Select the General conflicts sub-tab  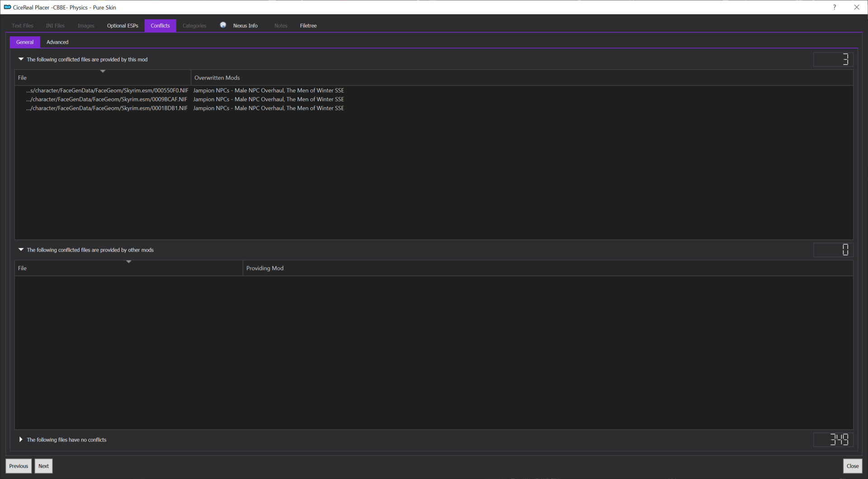tap(25, 42)
